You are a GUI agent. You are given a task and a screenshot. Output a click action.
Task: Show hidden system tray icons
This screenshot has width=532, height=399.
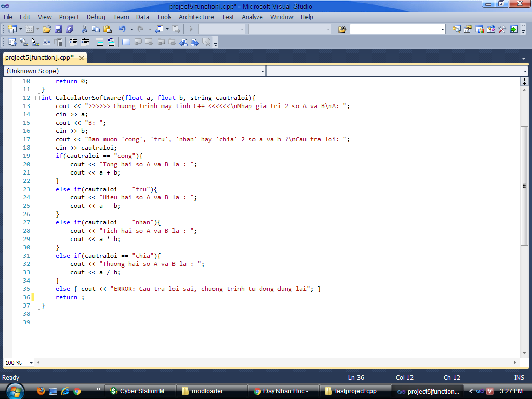(x=471, y=391)
